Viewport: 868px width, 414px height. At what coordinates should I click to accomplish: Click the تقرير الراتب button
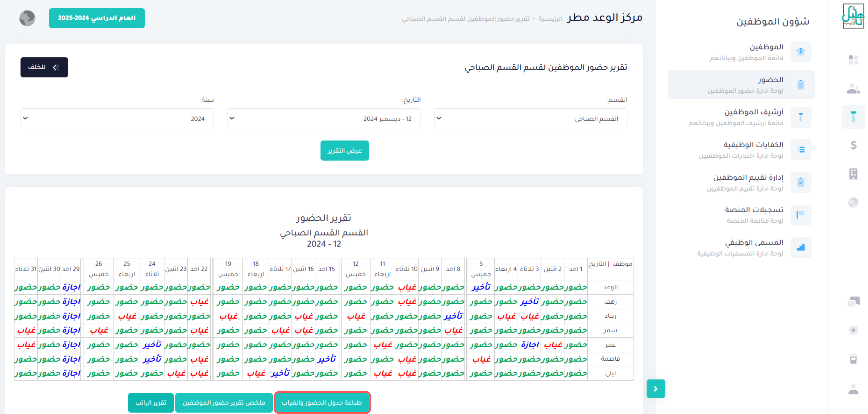coord(151,403)
